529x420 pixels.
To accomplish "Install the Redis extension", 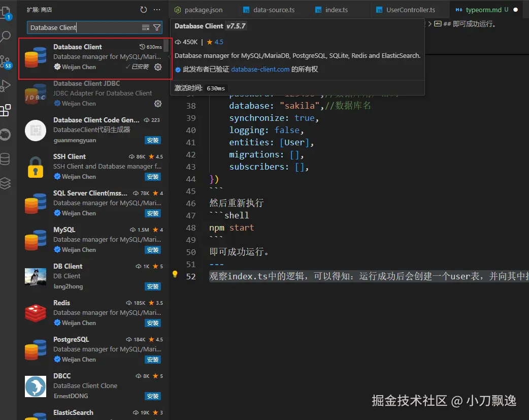I will tap(153, 323).
